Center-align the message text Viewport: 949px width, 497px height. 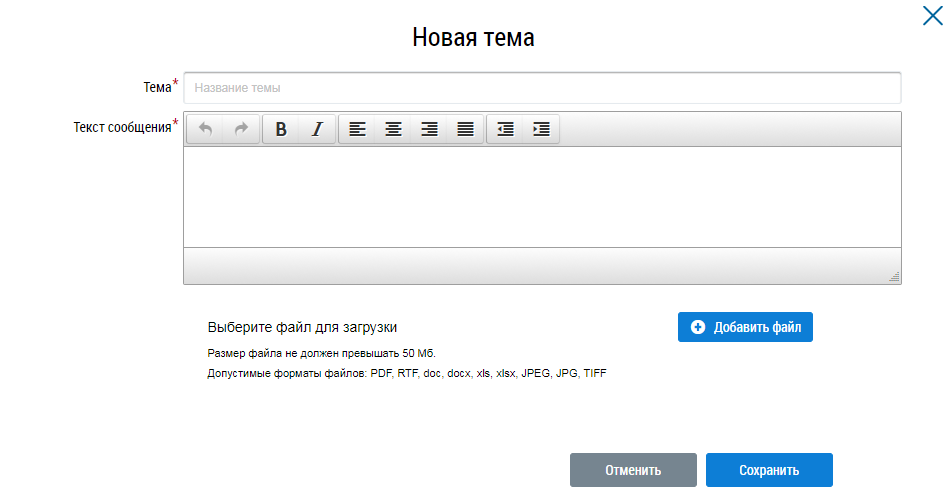393,129
